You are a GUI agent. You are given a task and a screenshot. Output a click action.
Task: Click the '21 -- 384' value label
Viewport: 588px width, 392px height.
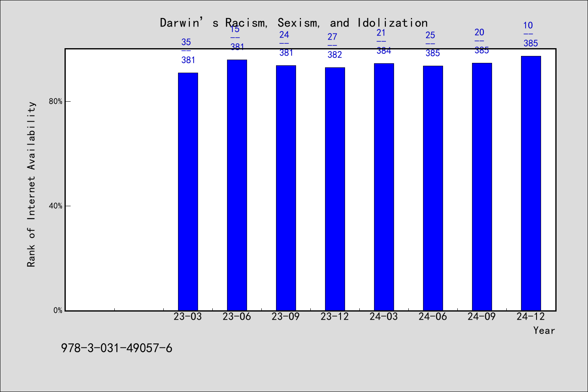tap(384, 42)
